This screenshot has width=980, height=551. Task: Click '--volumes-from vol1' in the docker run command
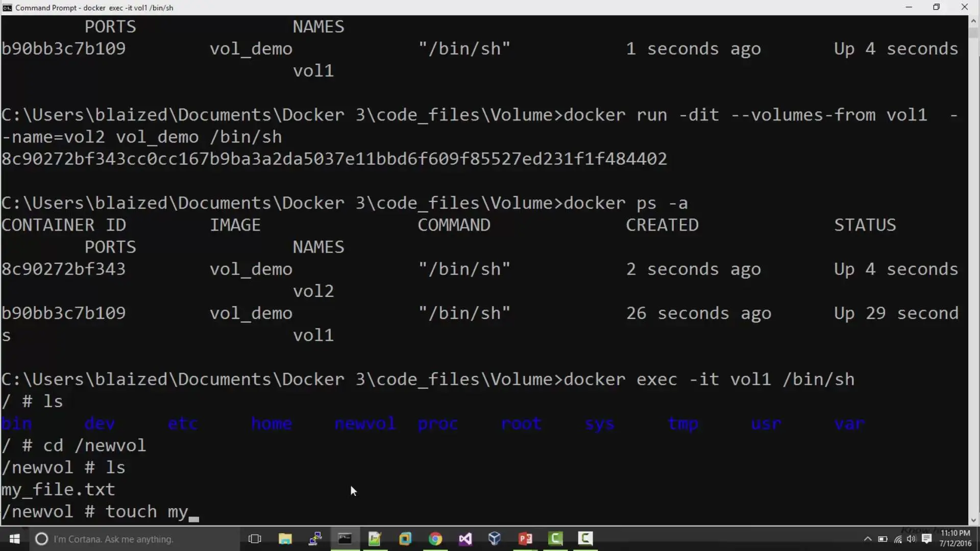(828, 115)
